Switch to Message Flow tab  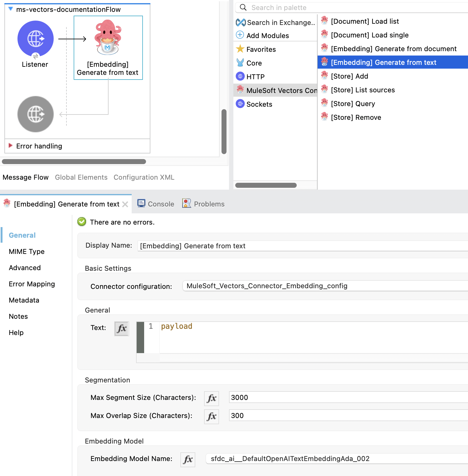[26, 177]
